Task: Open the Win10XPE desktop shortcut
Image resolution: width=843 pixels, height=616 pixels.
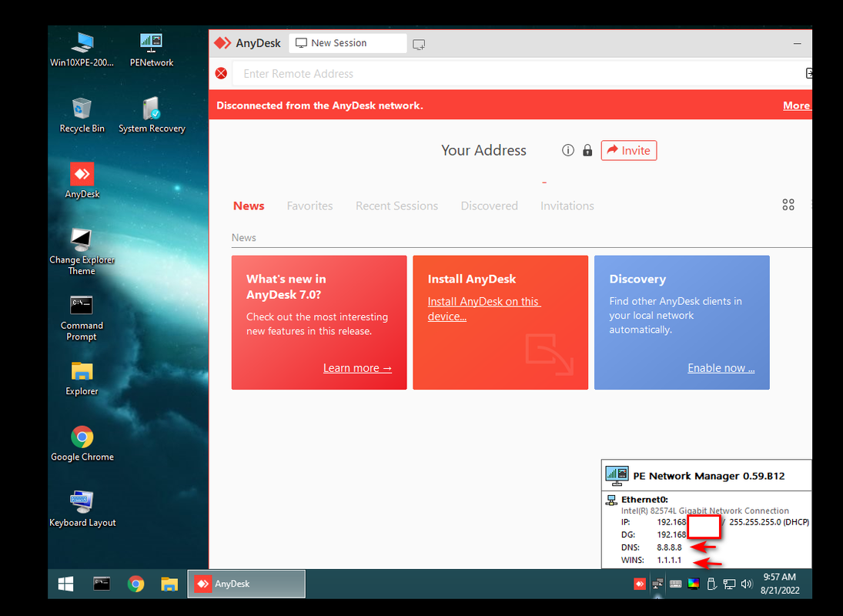Action: pyautogui.click(x=82, y=50)
